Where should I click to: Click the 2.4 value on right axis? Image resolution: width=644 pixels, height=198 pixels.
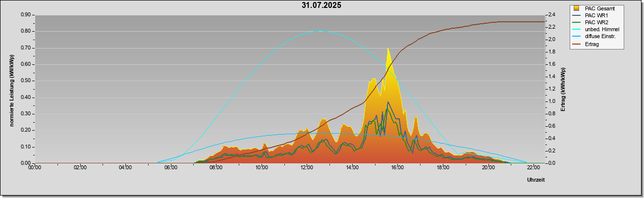coord(551,15)
